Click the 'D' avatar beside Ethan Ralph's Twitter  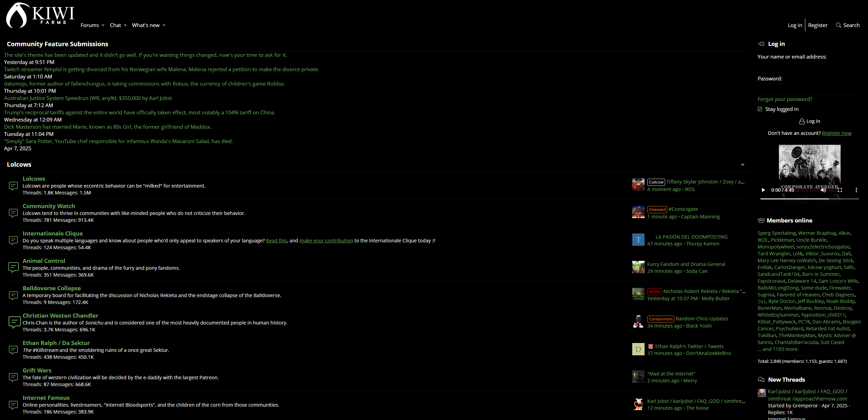click(638, 349)
